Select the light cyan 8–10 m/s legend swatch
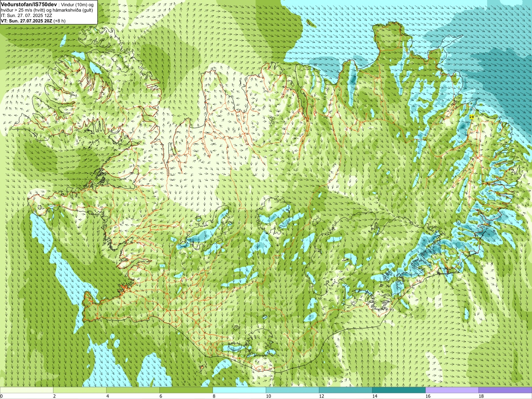This screenshot has height=399, width=532. pos(239,390)
